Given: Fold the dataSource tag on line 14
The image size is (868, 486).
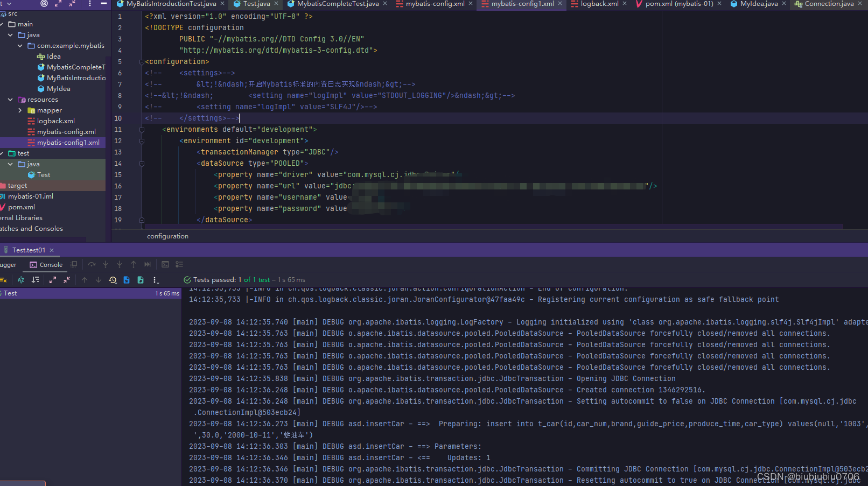Looking at the screenshot, I should [x=142, y=164].
